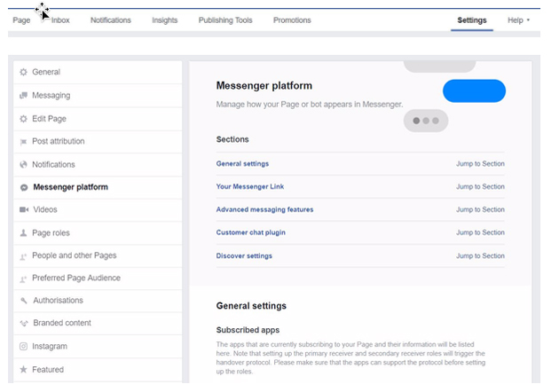Click the Messaging chat bubbles icon
The width and height of the screenshot is (559, 392).
coord(24,96)
